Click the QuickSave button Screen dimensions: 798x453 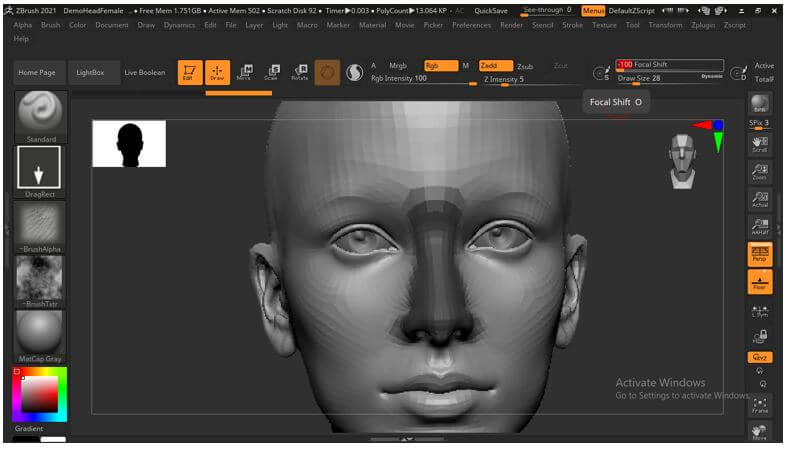click(x=490, y=10)
